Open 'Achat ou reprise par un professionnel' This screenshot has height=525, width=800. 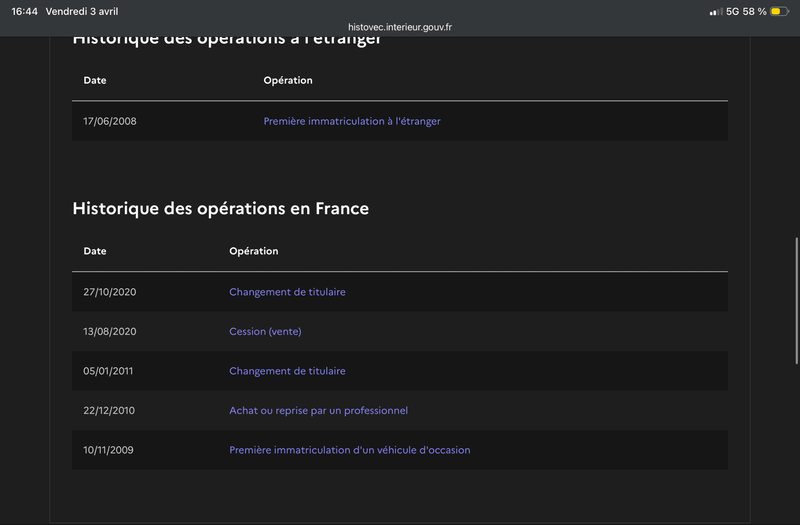(x=318, y=410)
